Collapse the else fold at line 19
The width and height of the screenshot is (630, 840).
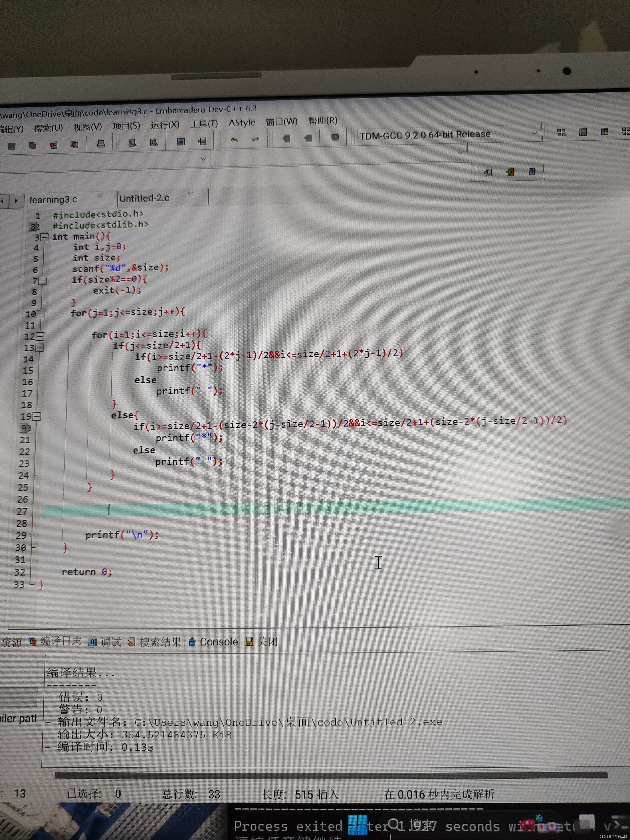37,417
